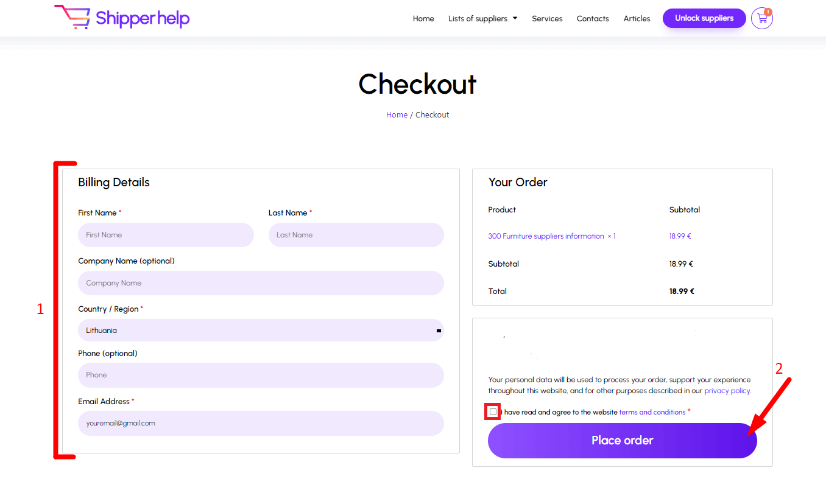The width and height of the screenshot is (826, 504).
Task: Open the Contacts page from navigation
Action: [593, 18]
